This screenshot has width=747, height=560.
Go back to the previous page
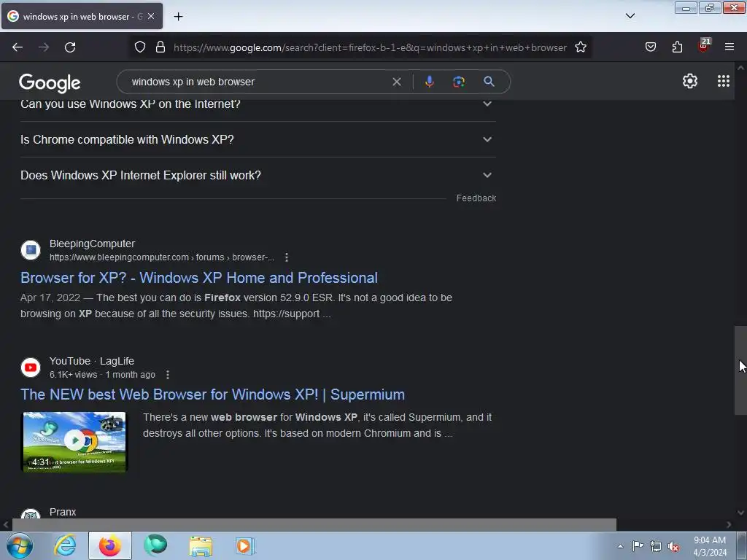pos(18,47)
